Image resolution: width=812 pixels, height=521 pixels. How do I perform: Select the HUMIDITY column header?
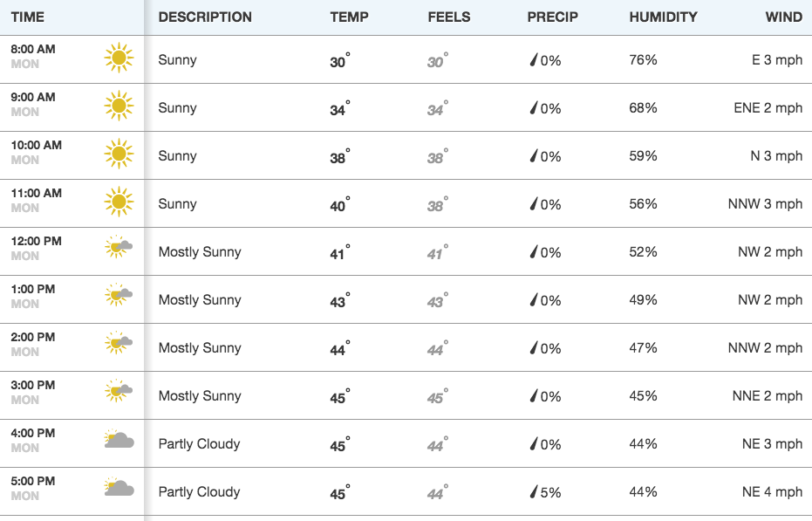(x=664, y=17)
